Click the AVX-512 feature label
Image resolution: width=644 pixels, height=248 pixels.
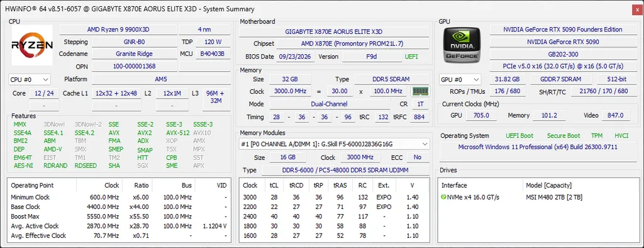coord(178,133)
